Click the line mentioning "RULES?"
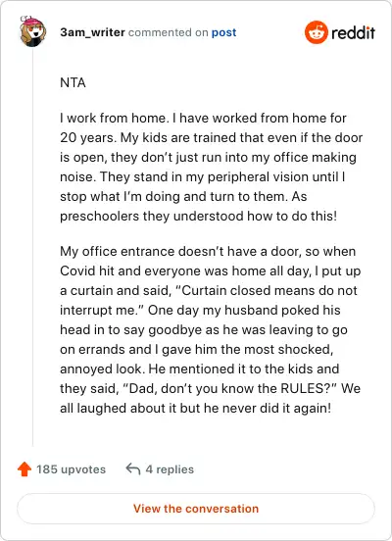This screenshot has height=541, width=392. click(210, 388)
